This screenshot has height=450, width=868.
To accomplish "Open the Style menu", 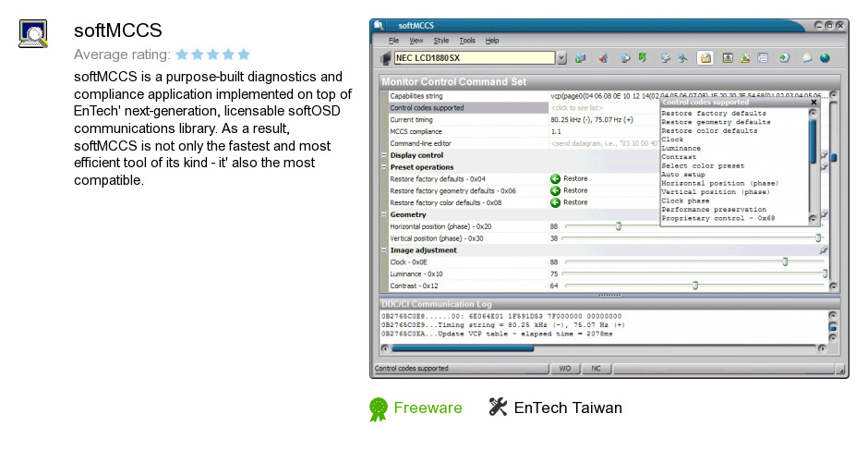I will pyautogui.click(x=441, y=41).
